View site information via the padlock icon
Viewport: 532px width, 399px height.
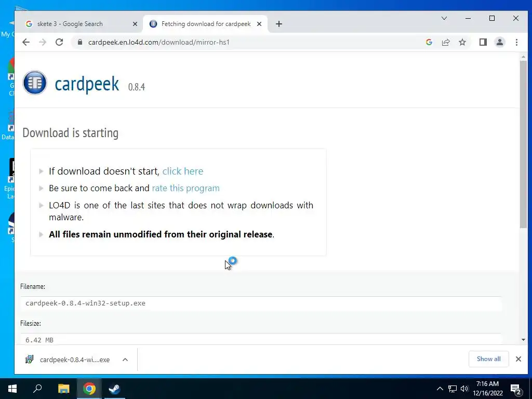tap(80, 42)
